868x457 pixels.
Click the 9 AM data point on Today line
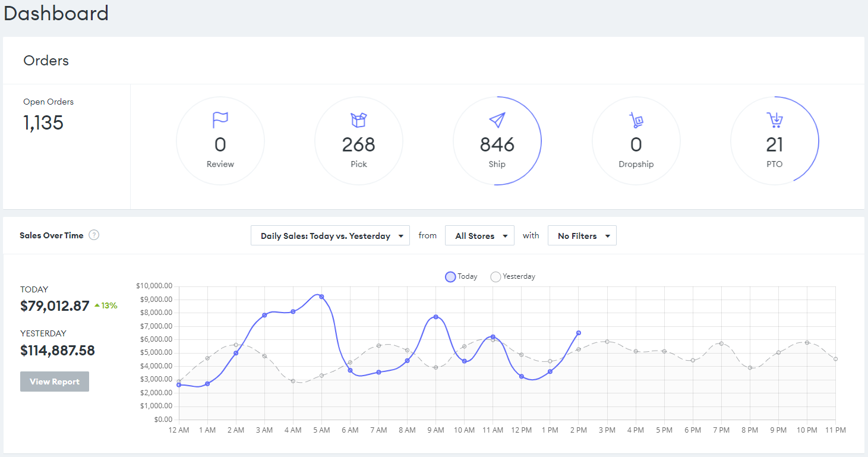tap(435, 317)
